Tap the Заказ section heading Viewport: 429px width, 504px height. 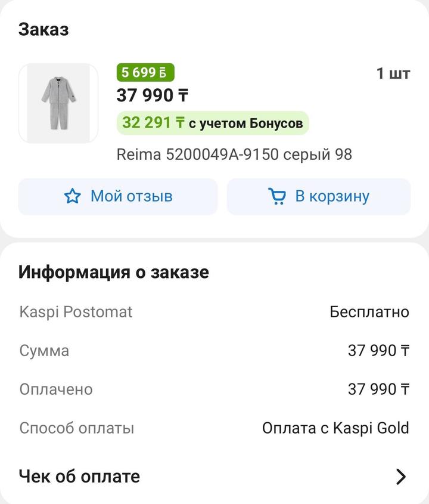pos(43,29)
